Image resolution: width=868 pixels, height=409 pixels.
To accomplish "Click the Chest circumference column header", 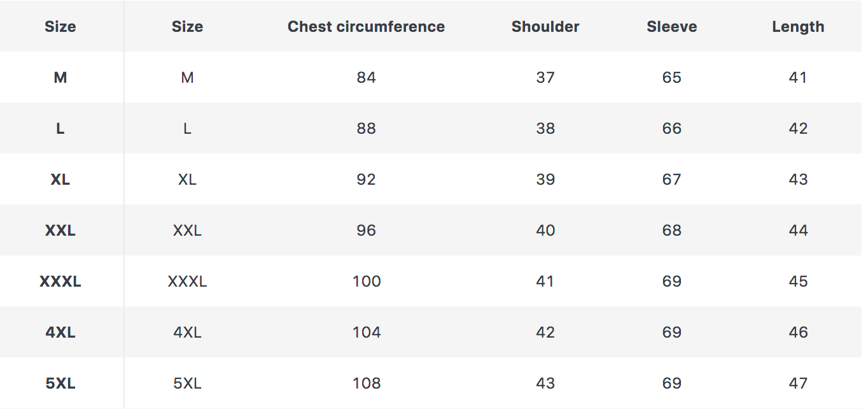I will pyautogui.click(x=366, y=27).
